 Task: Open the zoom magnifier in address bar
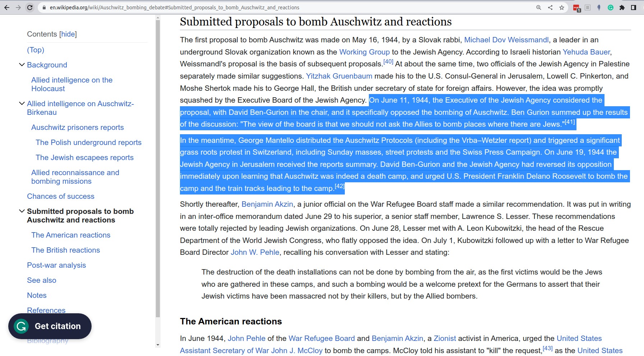point(538,8)
